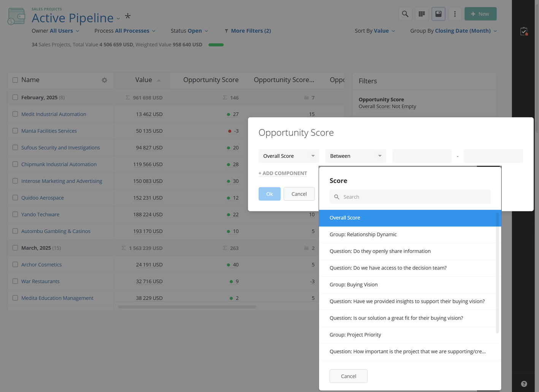The width and height of the screenshot is (539, 392).
Task: Click the green score dot for Archor Cosmetics
Action: [228, 265]
